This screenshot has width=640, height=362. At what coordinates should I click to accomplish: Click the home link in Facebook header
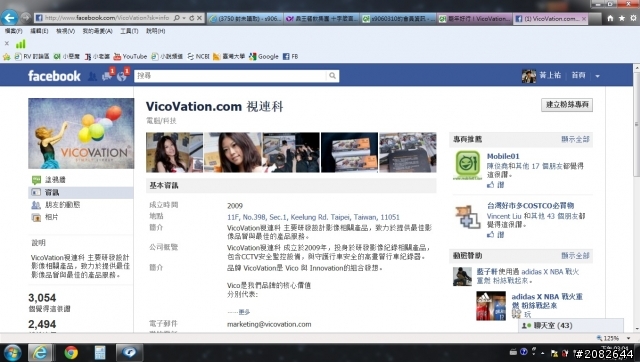[578, 76]
